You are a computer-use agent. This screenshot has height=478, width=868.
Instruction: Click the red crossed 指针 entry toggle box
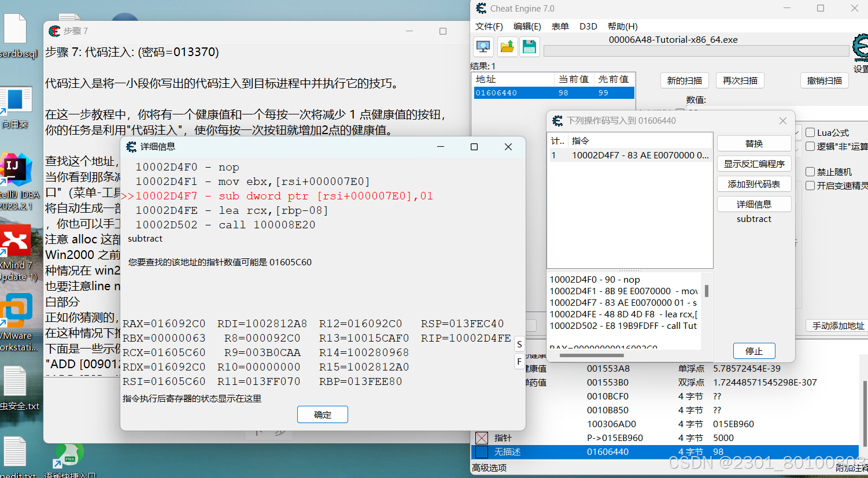click(482, 438)
